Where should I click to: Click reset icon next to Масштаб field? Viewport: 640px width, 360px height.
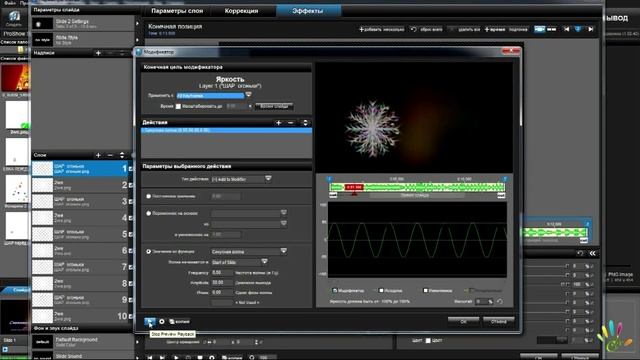coord(500,302)
